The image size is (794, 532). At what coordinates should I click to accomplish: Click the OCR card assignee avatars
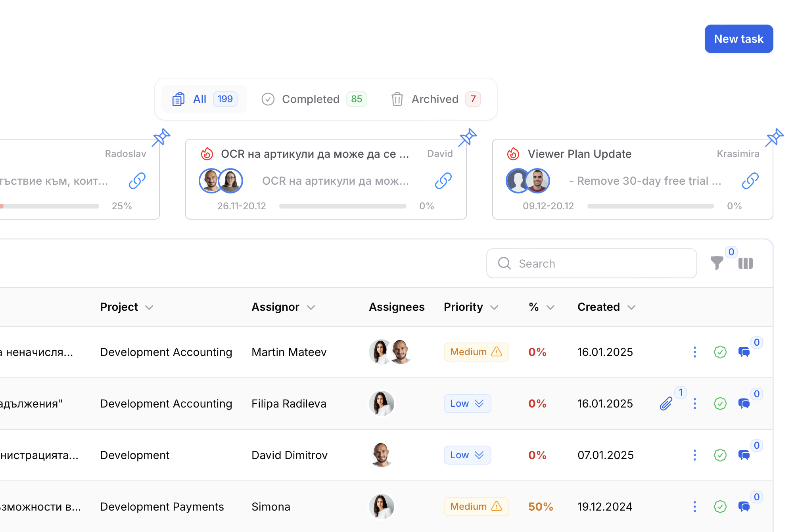click(x=221, y=181)
